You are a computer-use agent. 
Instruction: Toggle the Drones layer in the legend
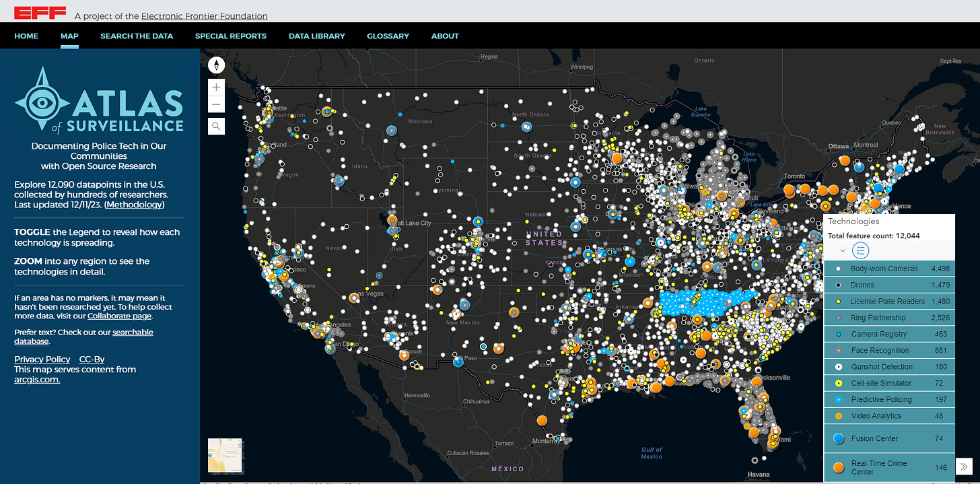click(x=889, y=285)
